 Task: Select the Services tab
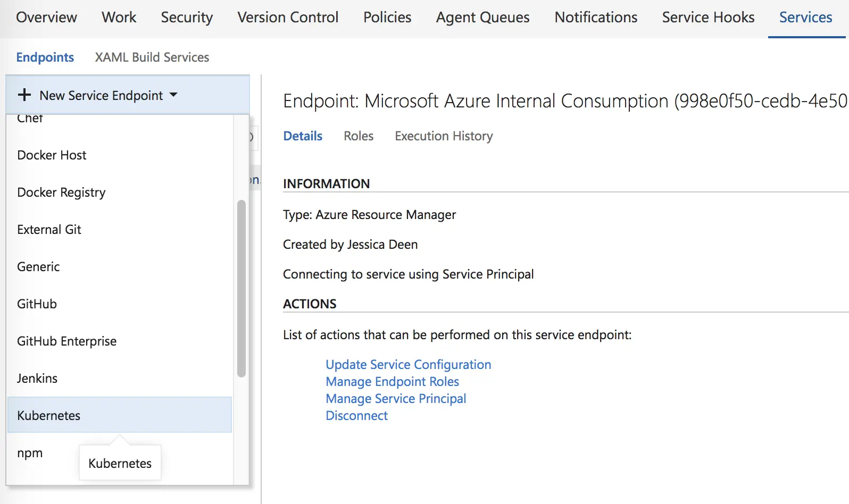806,18
